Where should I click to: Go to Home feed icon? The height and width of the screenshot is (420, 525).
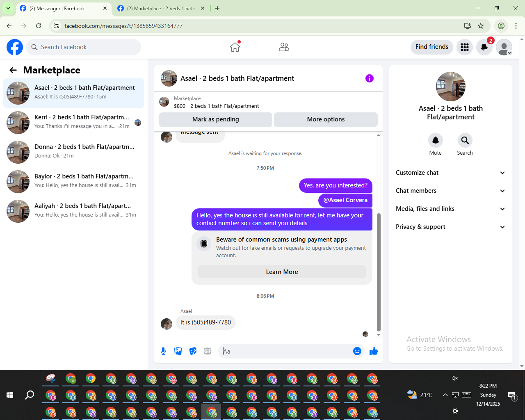[235, 47]
